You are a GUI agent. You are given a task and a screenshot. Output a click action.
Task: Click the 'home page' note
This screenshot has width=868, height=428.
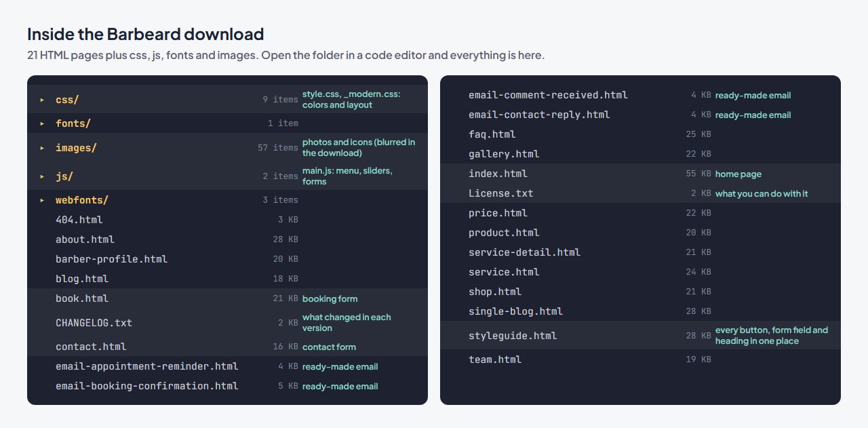pos(738,174)
